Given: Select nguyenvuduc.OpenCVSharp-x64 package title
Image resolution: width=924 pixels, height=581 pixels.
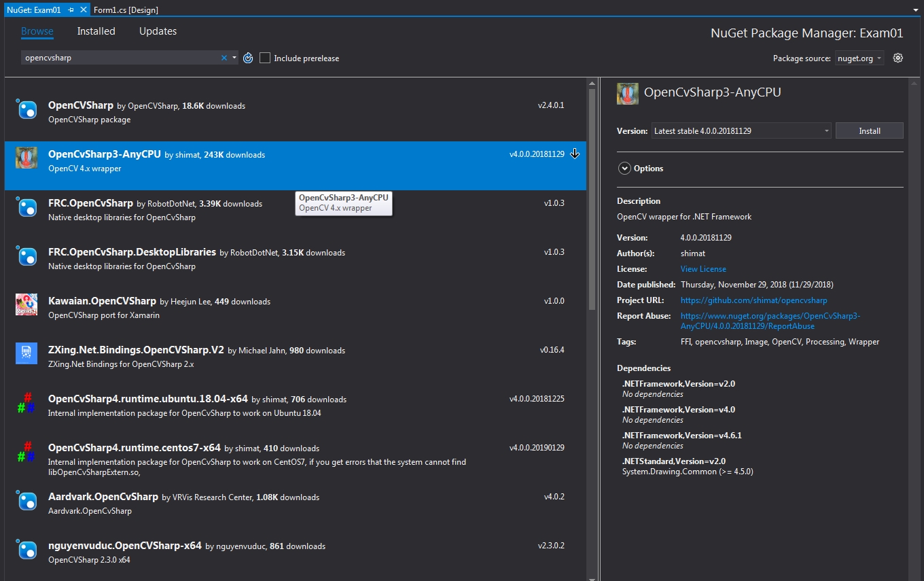Looking at the screenshot, I should (x=125, y=546).
